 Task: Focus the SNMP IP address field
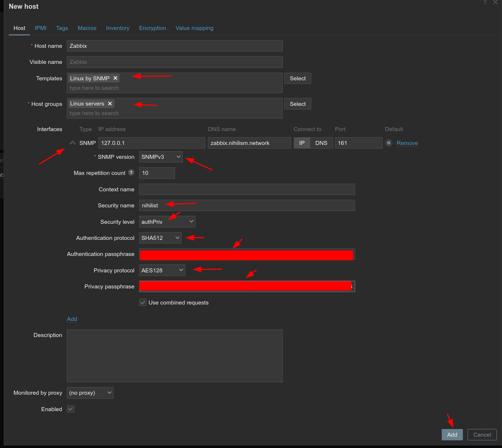tap(152, 143)
